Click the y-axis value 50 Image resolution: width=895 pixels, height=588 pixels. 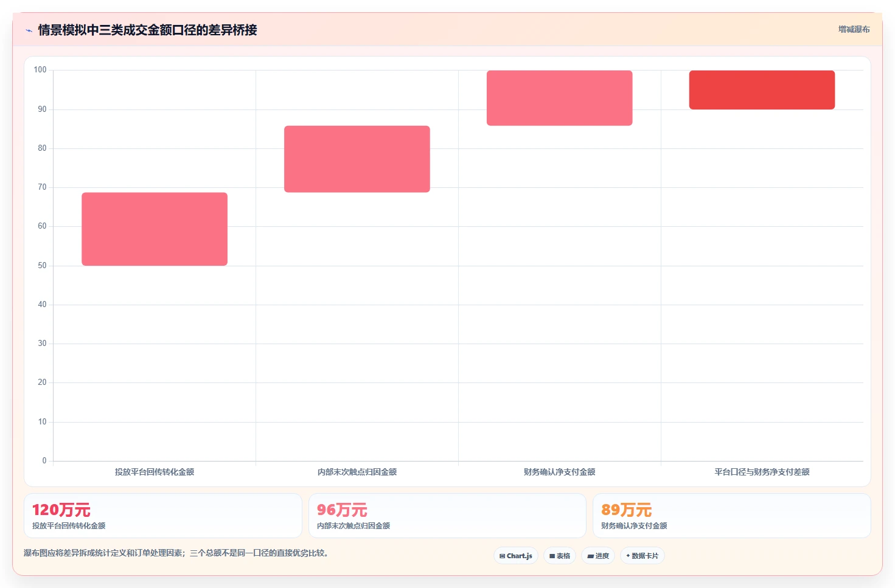42,266
